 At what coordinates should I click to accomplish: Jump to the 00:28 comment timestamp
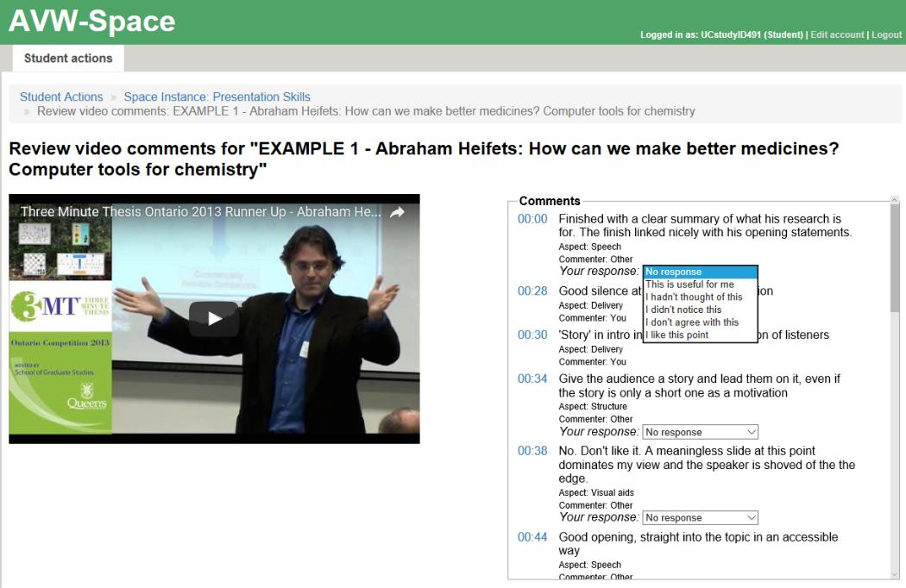(532, 291)
